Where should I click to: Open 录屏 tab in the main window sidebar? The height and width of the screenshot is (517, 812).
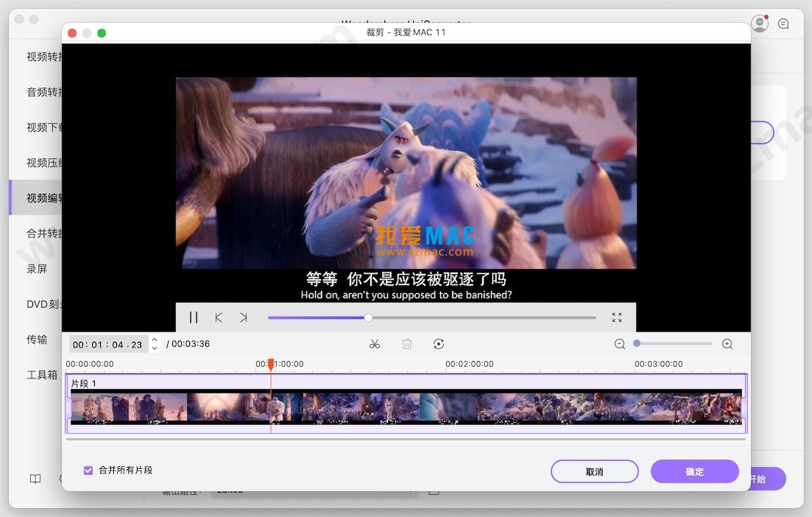pyautogui.click(x=37, y=269)
